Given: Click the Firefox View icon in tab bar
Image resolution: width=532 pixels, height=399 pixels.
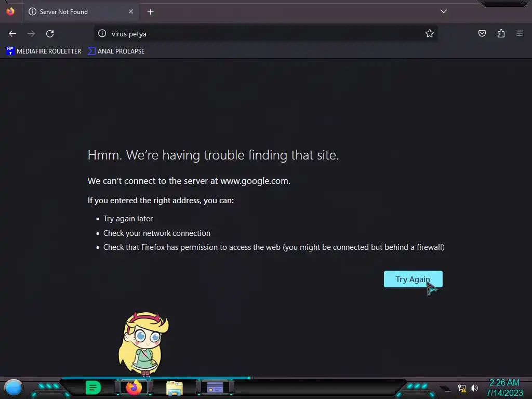Looking at the screenshot, I should pyautogui.click(x=10, y=11).
